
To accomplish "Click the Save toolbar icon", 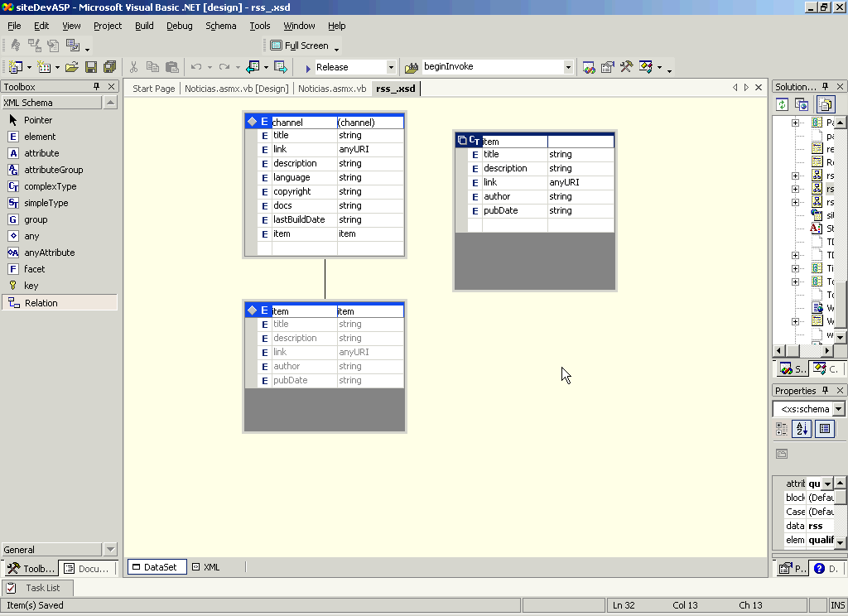I will (x=90, y=67).
